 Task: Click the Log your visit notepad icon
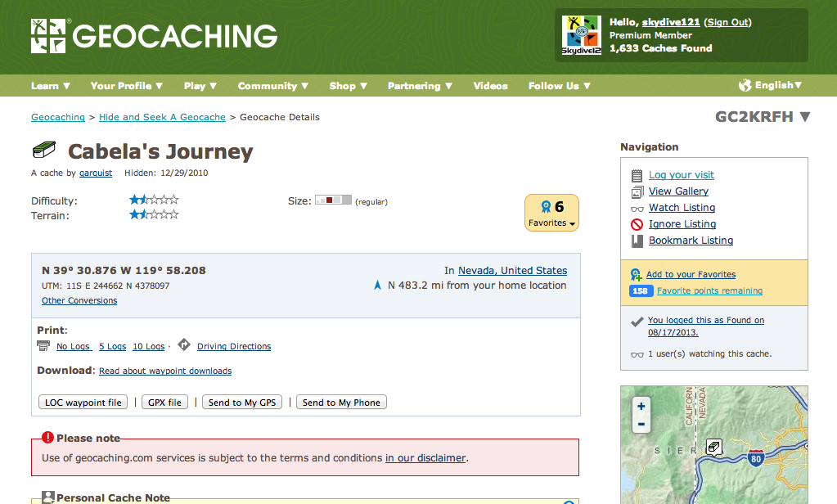click(637, 176)
